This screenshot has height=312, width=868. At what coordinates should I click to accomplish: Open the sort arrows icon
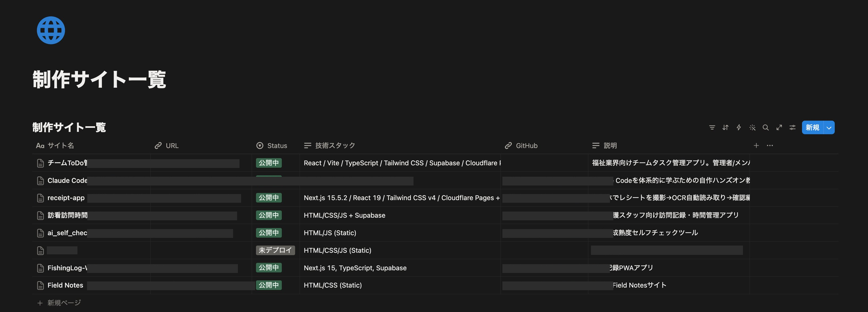pyautogui.click(x=725, y=128)
